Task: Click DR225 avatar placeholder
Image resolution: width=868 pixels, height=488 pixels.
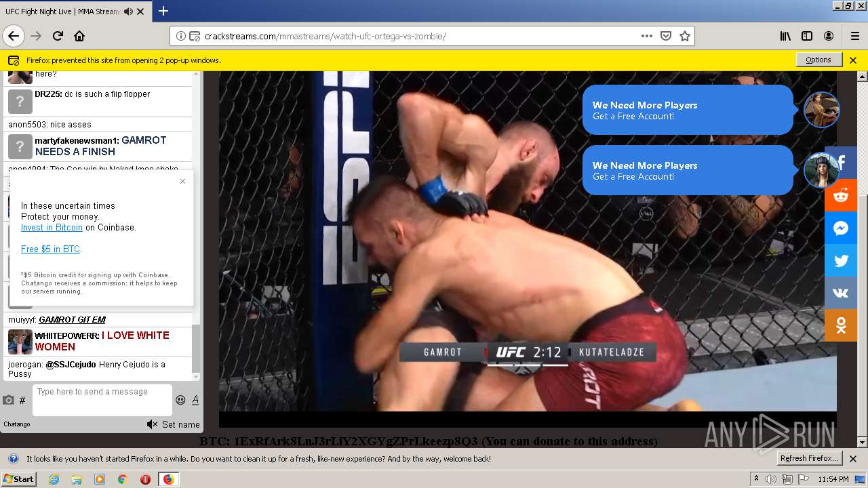Action: [20, 101]
